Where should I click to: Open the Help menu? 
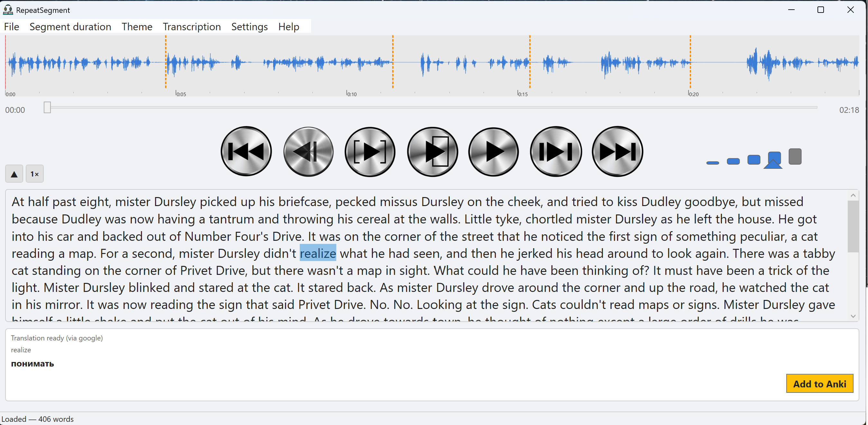tap(289, 27)
